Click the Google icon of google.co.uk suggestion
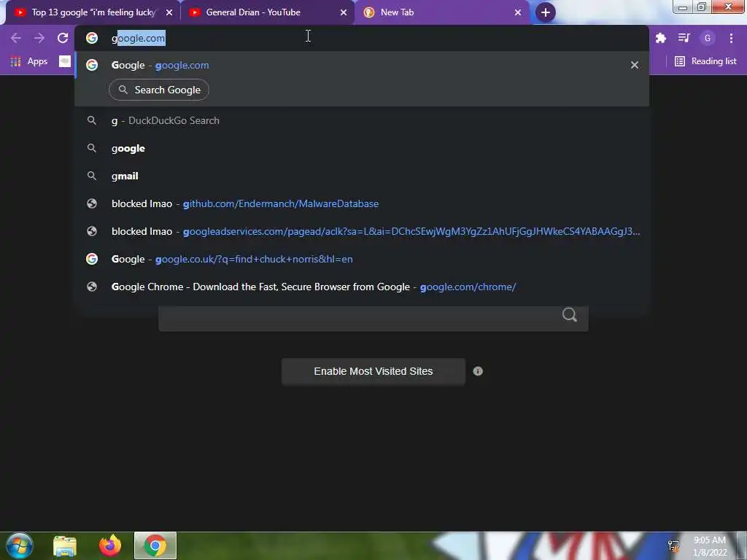The width and height of the screenshot is (747, 560). pos(92,259)
